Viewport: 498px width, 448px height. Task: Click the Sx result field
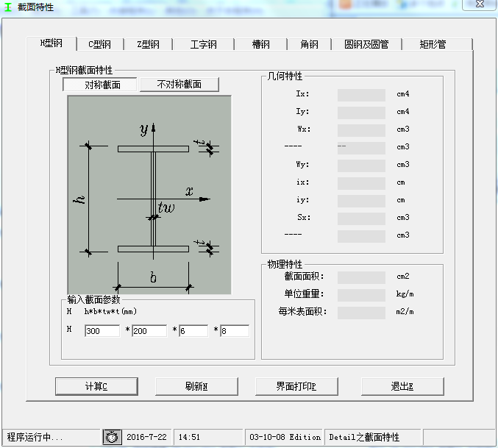361,218
